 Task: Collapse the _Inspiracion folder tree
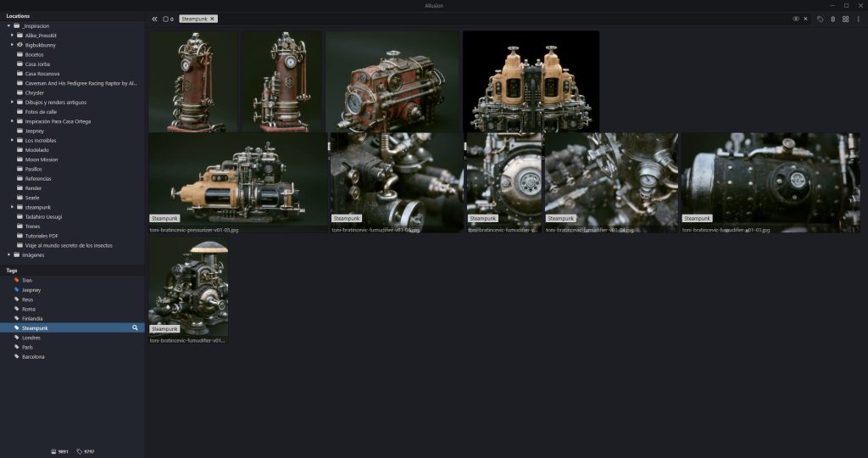(x=8, y=25)
